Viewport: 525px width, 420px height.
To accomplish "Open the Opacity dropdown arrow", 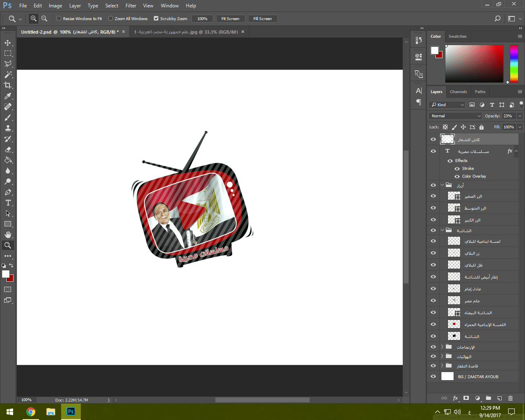I will pos(519,116).
